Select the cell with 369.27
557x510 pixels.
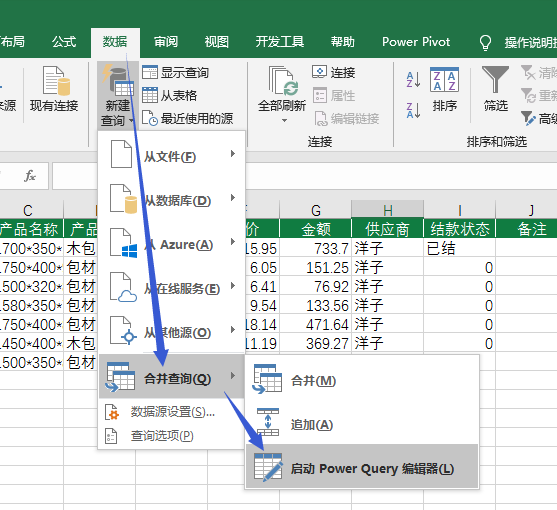pos(315,343)
